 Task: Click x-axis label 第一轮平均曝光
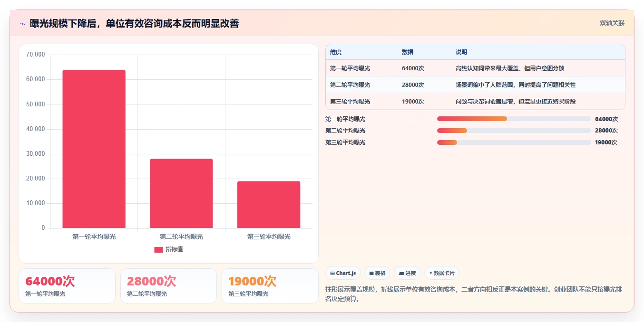click(x=94, y=237)
